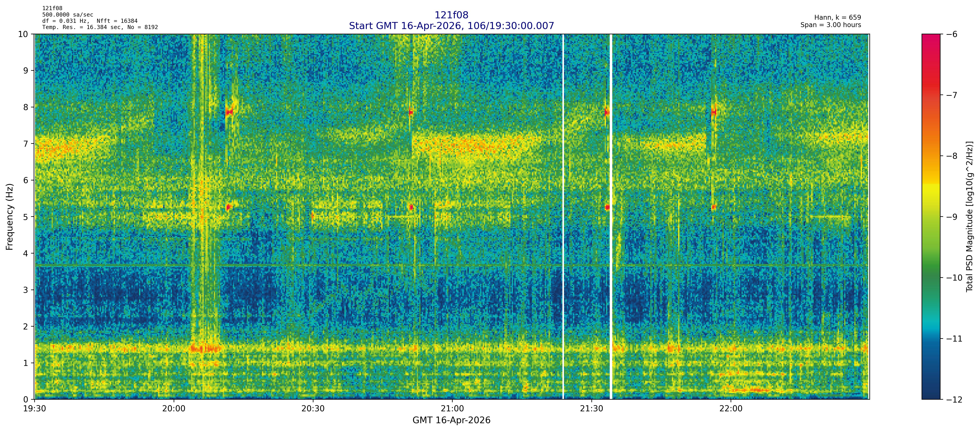This screenshot has height=431, width=980.
Task: Click the Span = 3.00 hours text
Action: [830, 25]
